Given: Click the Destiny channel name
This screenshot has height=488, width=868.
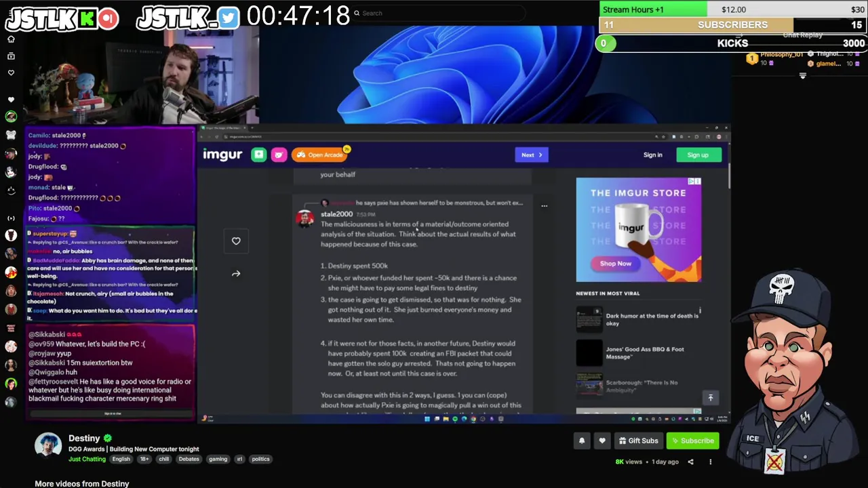Looking at the screenshot, I should coord(84,438).
